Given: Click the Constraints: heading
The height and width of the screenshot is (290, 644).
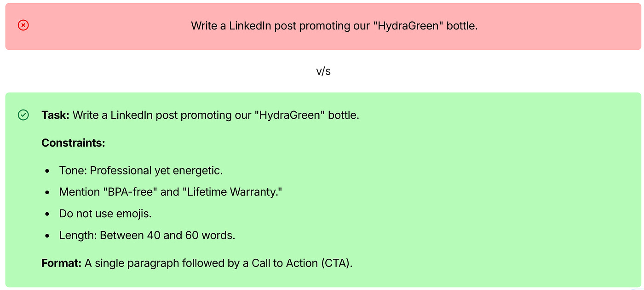Looking at the screenshot, I should pos(74,143).
